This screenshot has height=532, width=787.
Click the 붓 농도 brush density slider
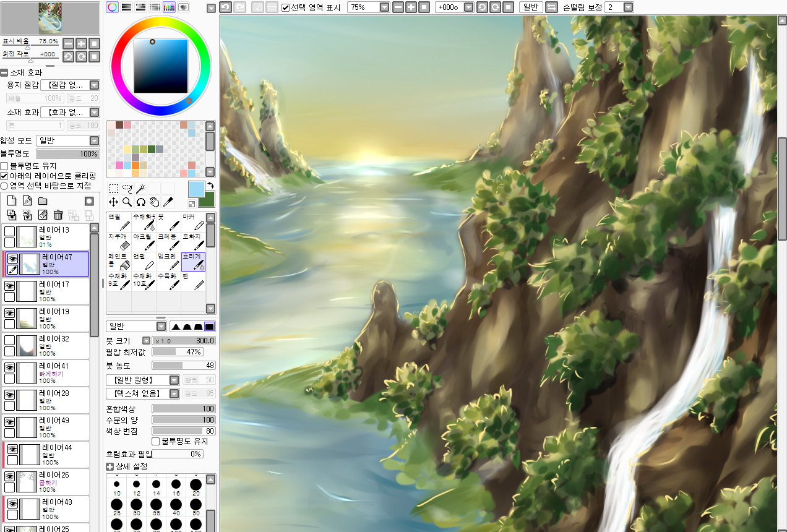(x=183, y=366)
